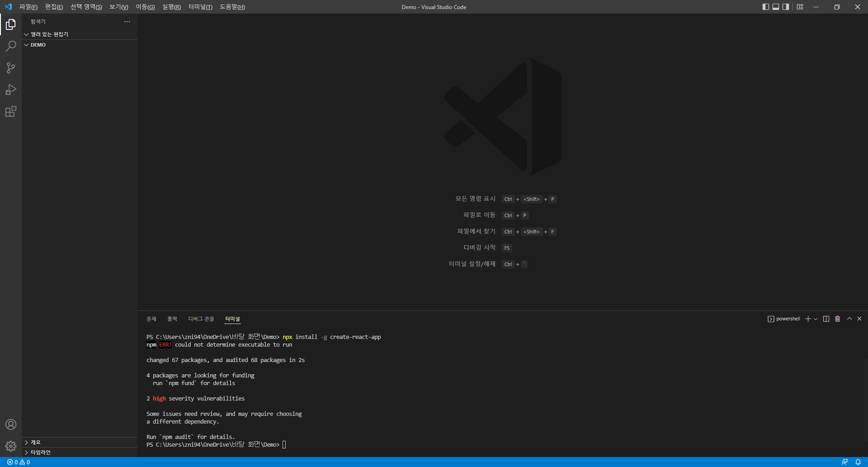The height and width of the screenshot is (467, 868).
Task: Select the 터미널 panel tab
Action: [233, 319]
